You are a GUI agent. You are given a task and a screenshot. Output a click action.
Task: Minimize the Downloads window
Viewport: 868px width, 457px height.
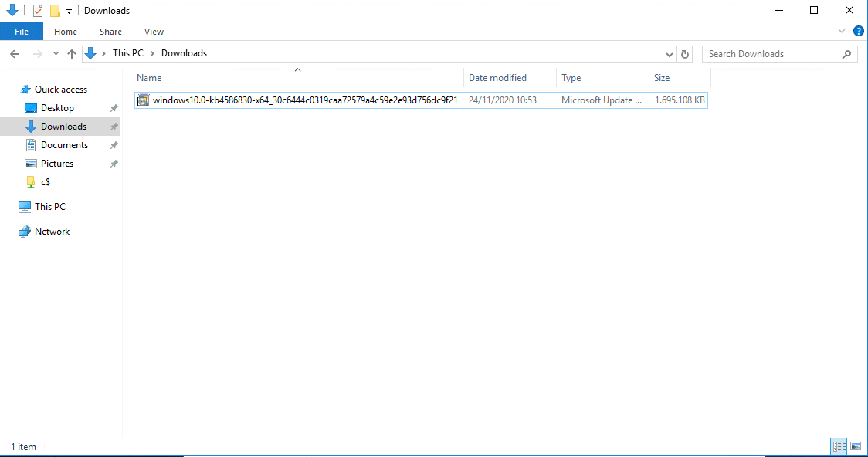click(x=779, y=11)
